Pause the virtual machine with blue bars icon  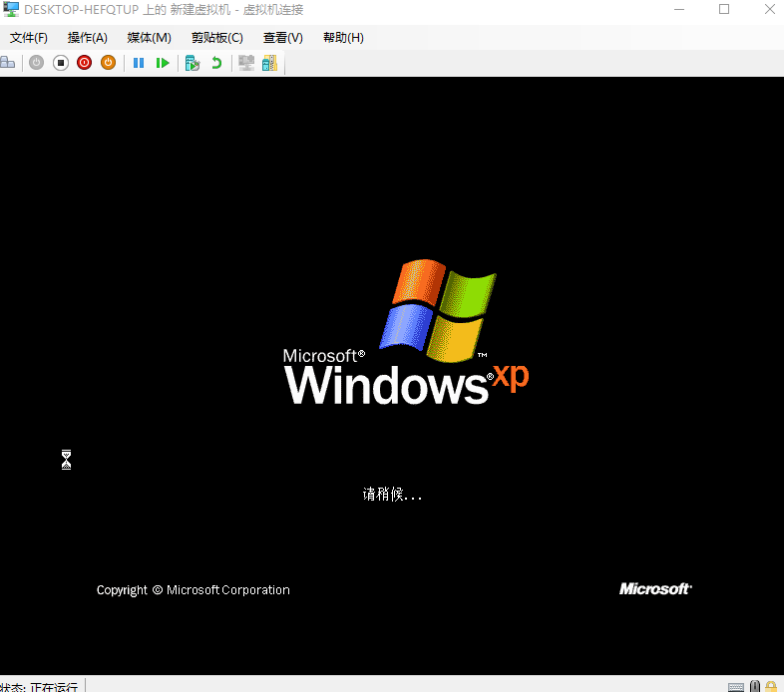tap(139, 63)
